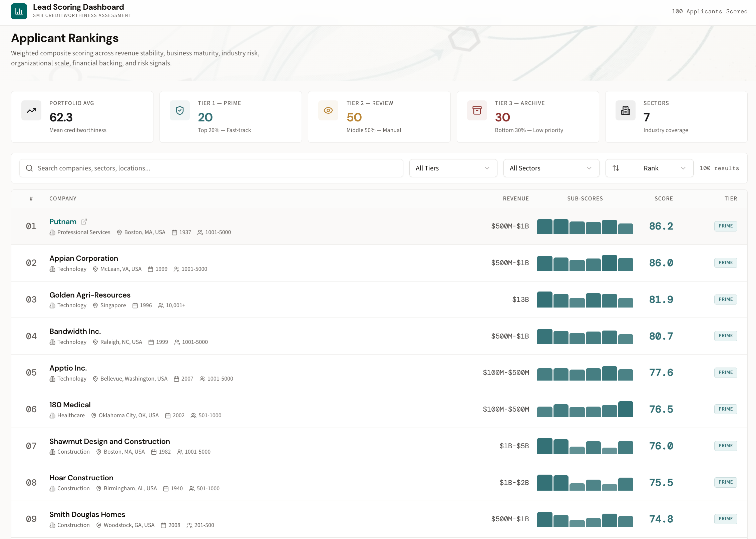Click the sort arrows icon beside Rank
756x539 pixels.
(616, 168)
